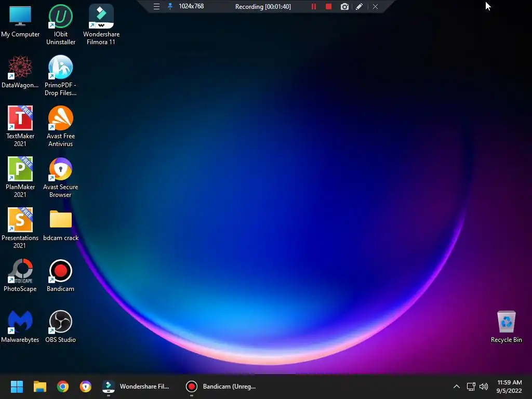Select TextMaker 2021 shortcut
Screen dimensions: 532x399
(x=20, y=126)
